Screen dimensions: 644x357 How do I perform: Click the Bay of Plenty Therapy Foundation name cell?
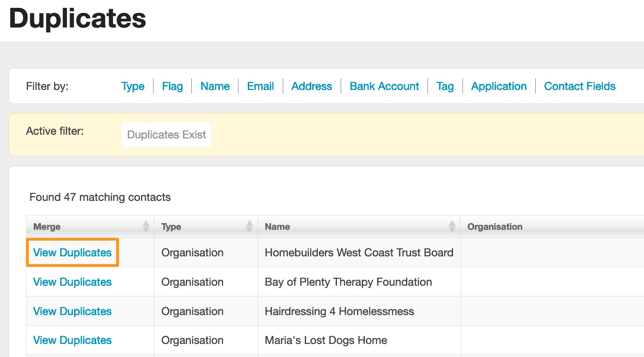point(348,282)
